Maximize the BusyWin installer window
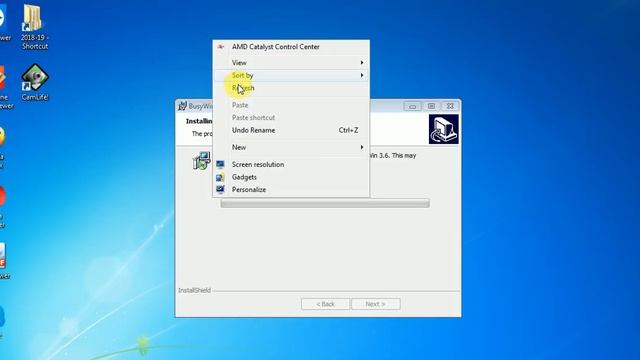Screen dimensions: 640x360 pyautogui.click(x=431, y=106)
